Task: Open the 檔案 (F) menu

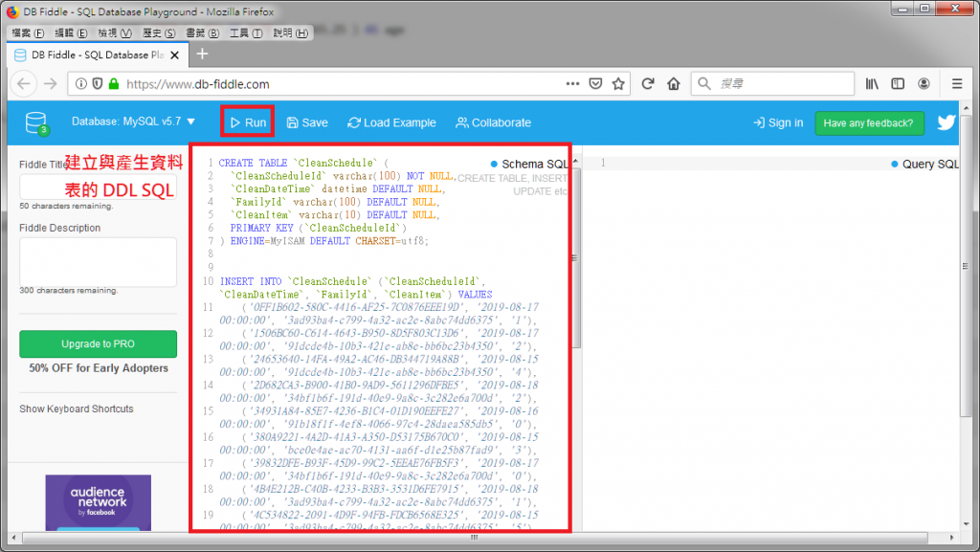Action: click(x=28, y=33)
